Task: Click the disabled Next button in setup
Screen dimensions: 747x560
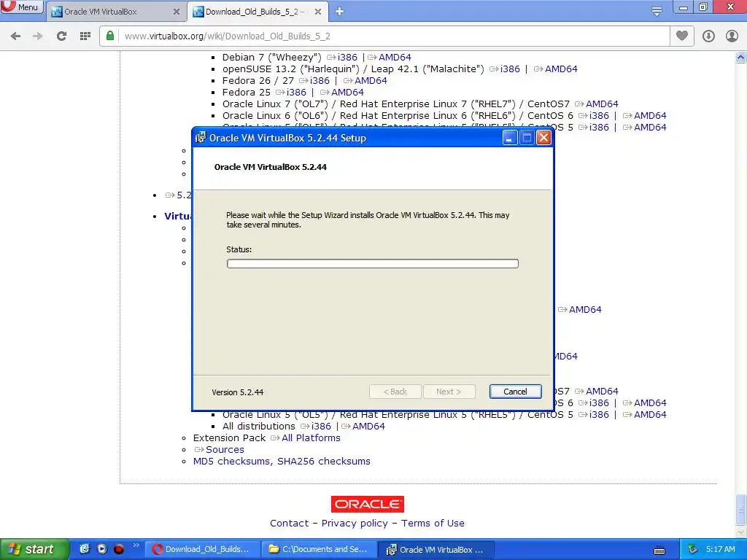Action: pos(449,392)
